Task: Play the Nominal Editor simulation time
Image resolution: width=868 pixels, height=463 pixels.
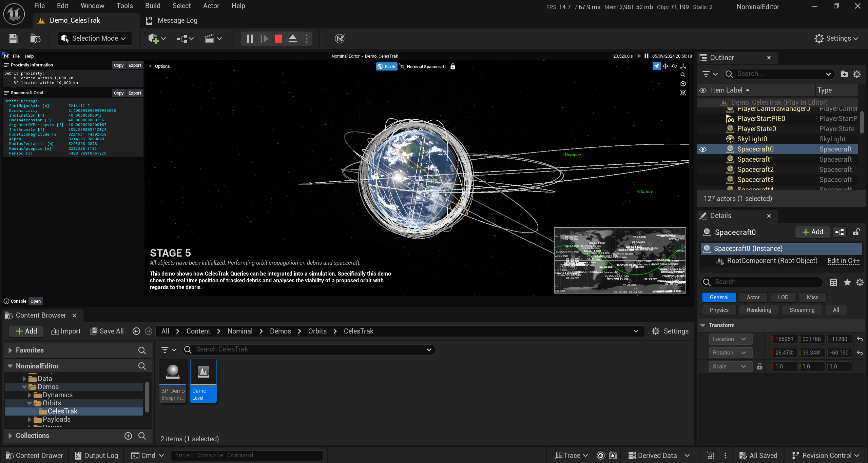Action: pyautogui.click(x=639, y=56)
